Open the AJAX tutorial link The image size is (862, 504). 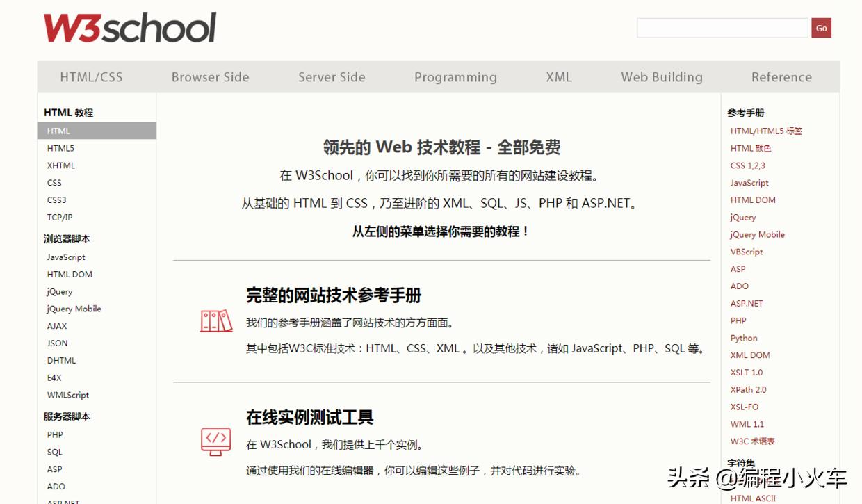(56, 326)
